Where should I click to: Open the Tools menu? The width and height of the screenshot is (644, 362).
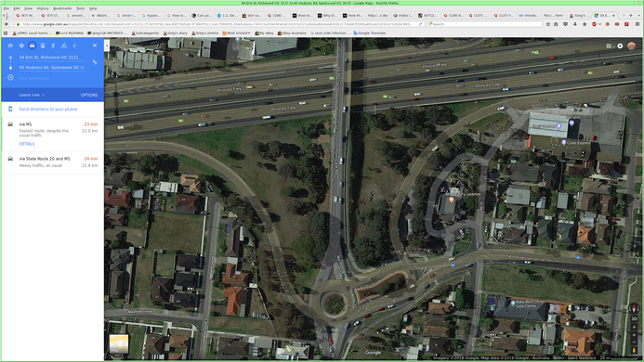click(x=81, y=8)
